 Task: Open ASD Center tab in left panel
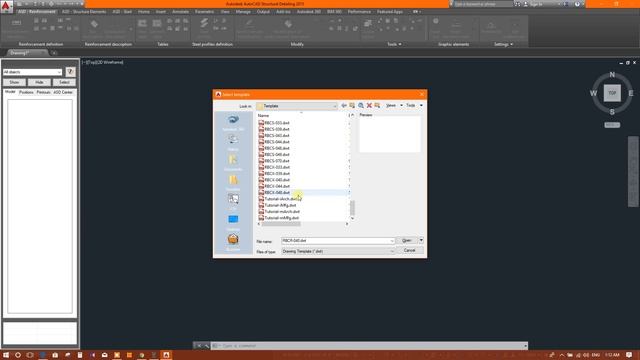(x=63, y=92)
